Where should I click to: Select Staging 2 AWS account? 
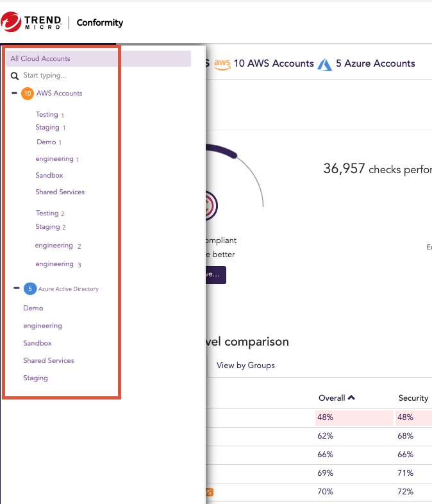51,227
